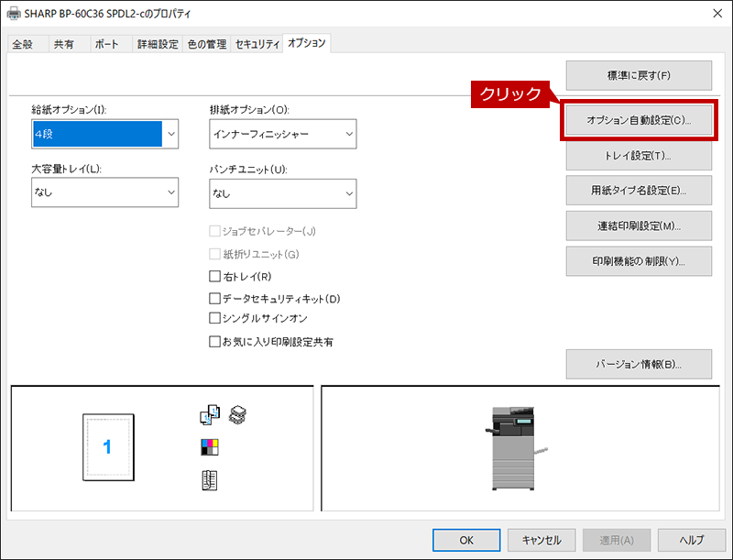Click the booklet document icon in preview

pyautogui.click(x=210, y=479)
